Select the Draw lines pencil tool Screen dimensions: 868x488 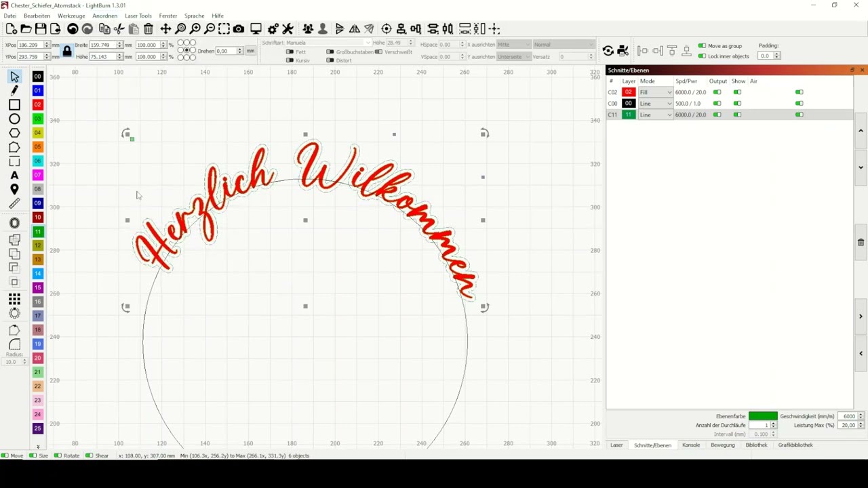[x=14, y=90]
